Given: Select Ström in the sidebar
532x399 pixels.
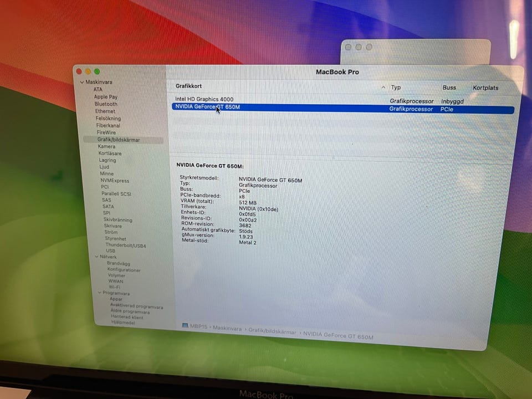Looking at the screenshot, I should pos(111,232).
